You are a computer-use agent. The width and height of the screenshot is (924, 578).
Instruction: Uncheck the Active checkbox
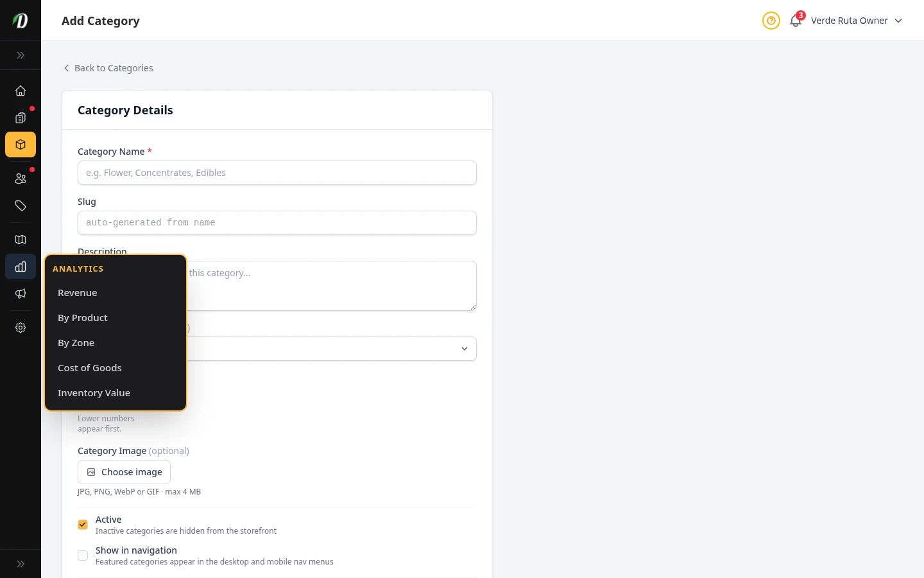pos(83,525)
